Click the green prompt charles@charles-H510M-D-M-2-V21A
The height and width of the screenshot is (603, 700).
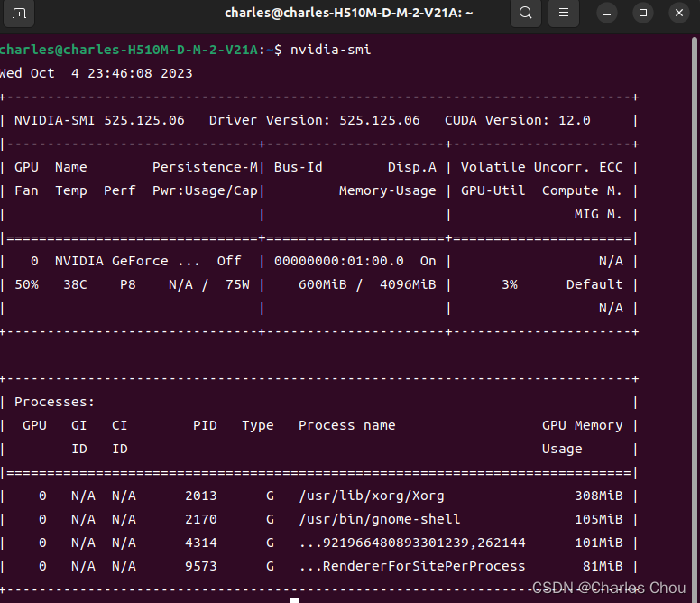(x=129, y=50)
